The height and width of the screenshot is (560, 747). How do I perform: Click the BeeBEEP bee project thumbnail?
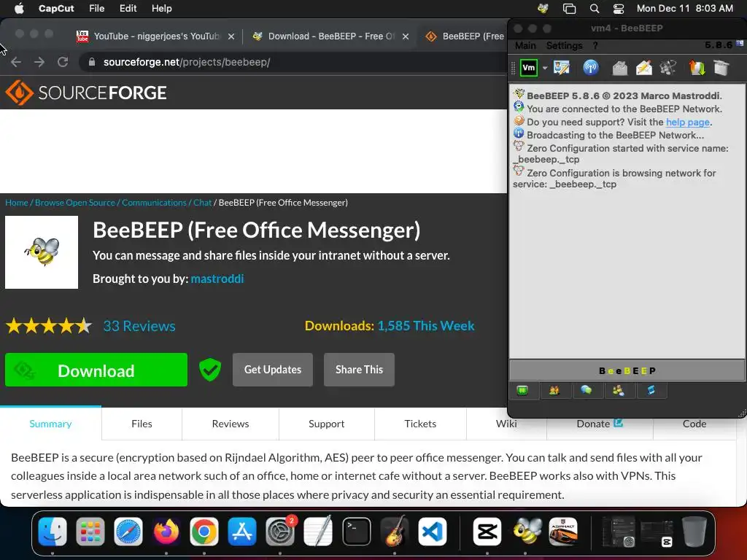[x=42, y=252]
